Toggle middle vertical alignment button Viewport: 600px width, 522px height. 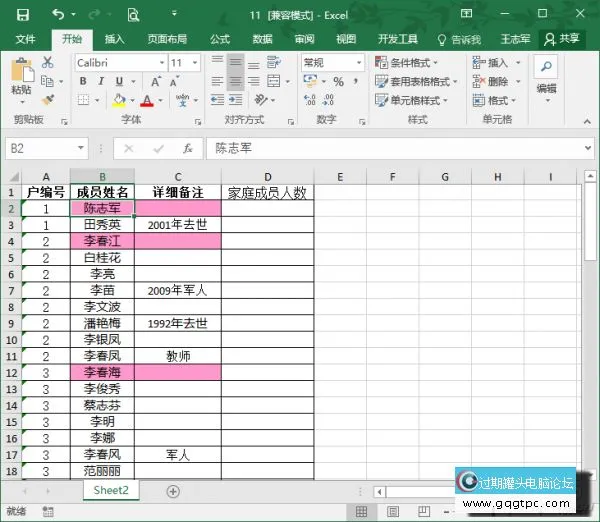[x=235, y=62]
